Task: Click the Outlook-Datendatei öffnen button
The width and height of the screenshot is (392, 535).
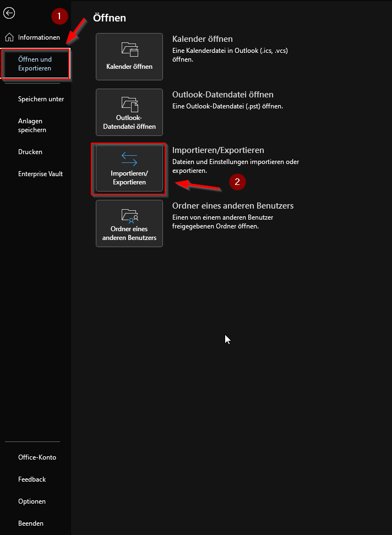Action: point(129,112)
